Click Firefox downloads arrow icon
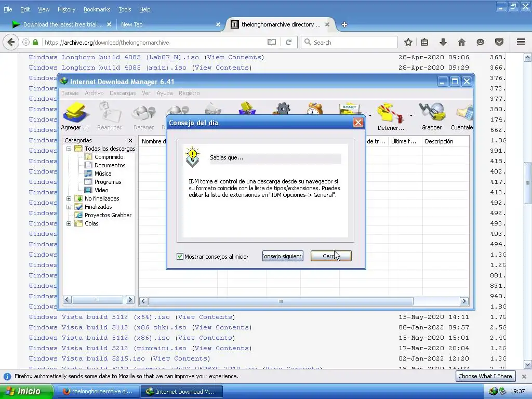The width and height of the screenshot is (532, 399). click(x=443, y=43)
